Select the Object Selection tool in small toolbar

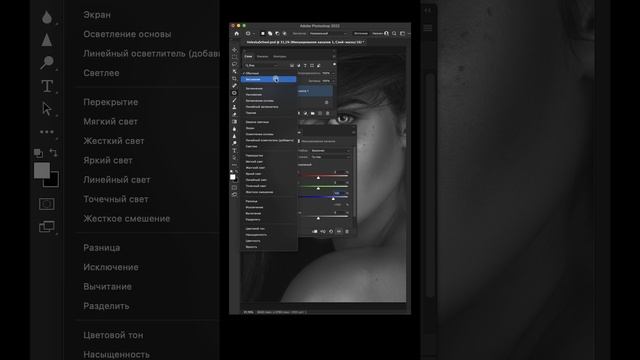(x=234, y=71)
